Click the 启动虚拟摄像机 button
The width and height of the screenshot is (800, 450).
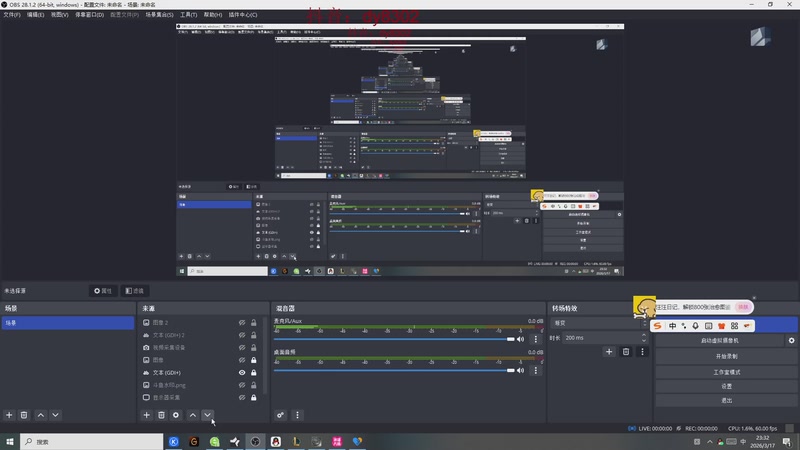tap(720, 340)
